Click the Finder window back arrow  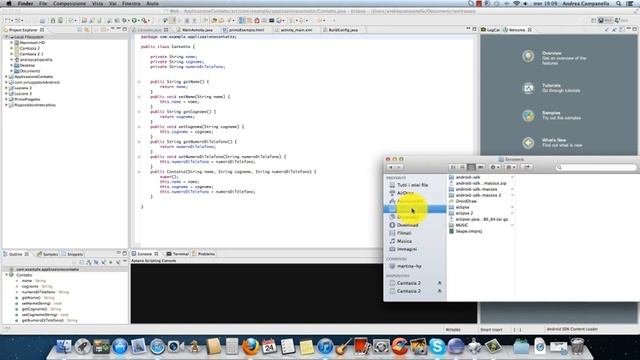(x=391, y=167)
